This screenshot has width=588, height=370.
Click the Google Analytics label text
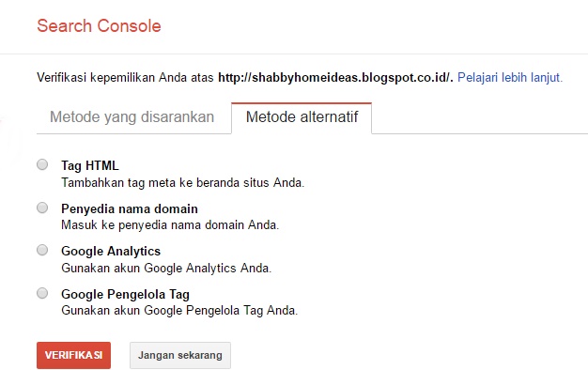pos(111,251)
